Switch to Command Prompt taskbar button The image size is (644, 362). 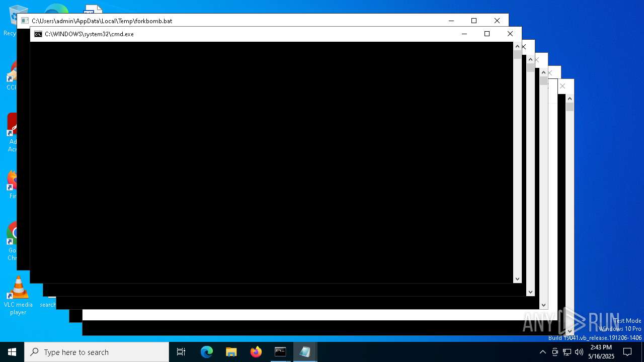pos(280,352)
